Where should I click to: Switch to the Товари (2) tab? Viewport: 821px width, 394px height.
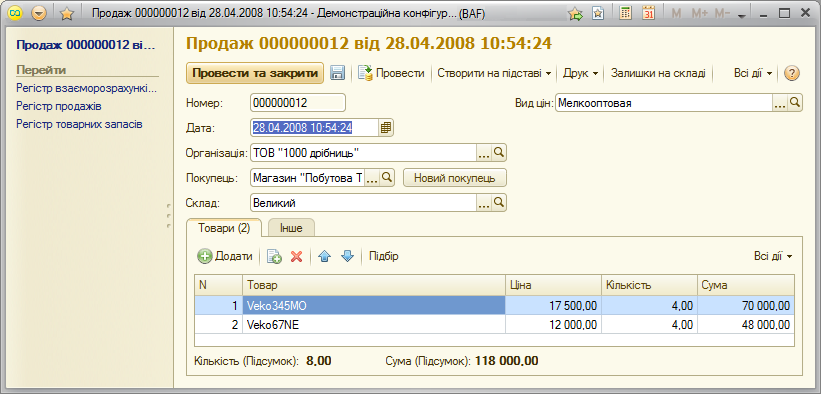click(224, 228)
